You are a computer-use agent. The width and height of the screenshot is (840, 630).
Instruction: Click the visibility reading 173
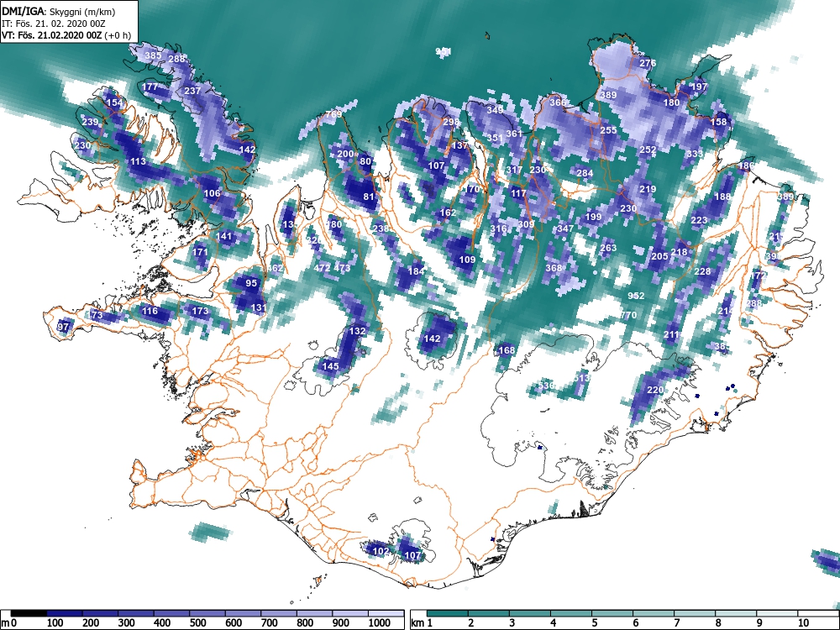199,310
